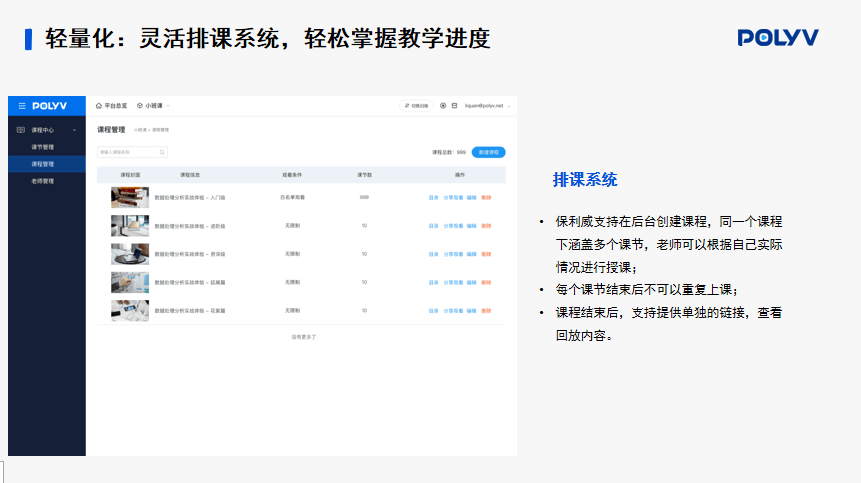Click the 资深级 course cover thumbnail
This screenshot has width=861, height=483.
pos(130,254)
